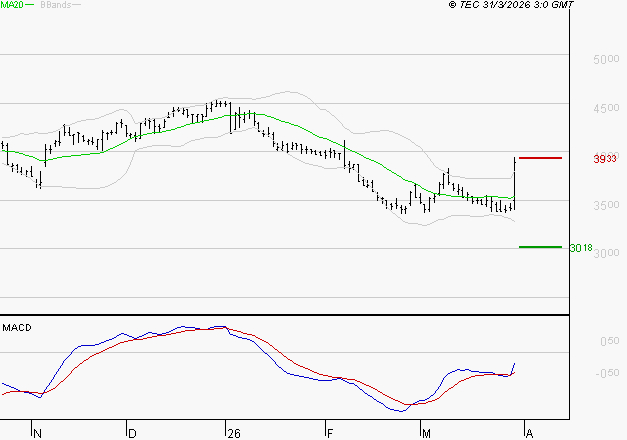Click the F month marker on time axis
Image resolution: width=627 pixels, height=440 pixels.
pyautogui.click(x=330, y=434)
